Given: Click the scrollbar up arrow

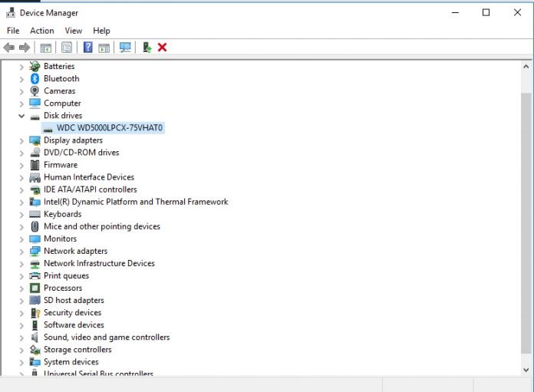Looking at the screenshot, I should (x=526, y=67).
